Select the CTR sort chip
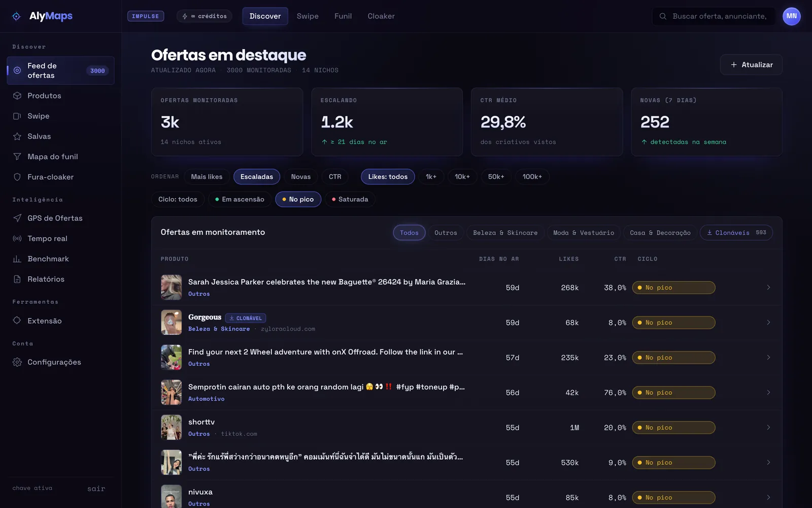Screen dimensions: 812x508 pos(335,177)
